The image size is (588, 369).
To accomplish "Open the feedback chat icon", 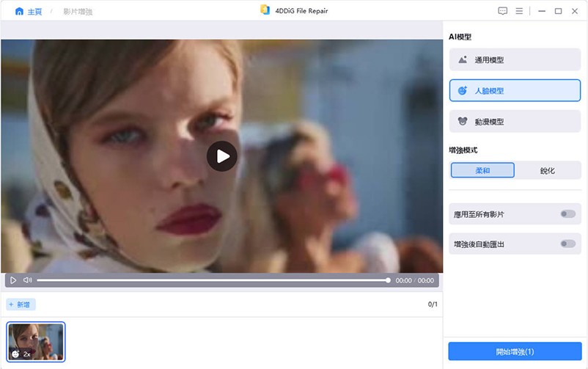I will 502,11.
